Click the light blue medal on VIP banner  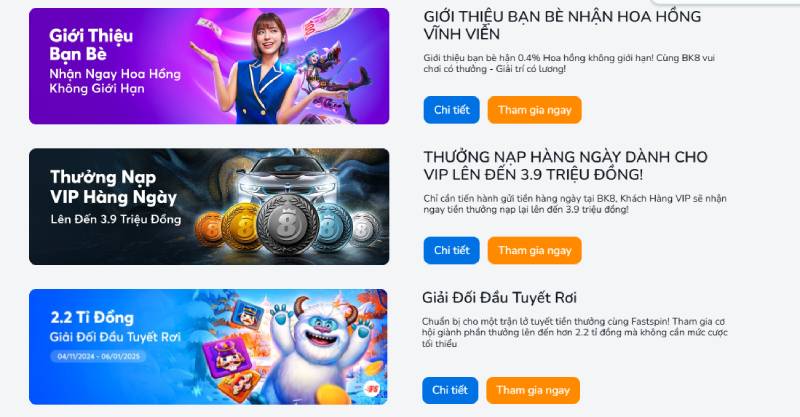332,228
